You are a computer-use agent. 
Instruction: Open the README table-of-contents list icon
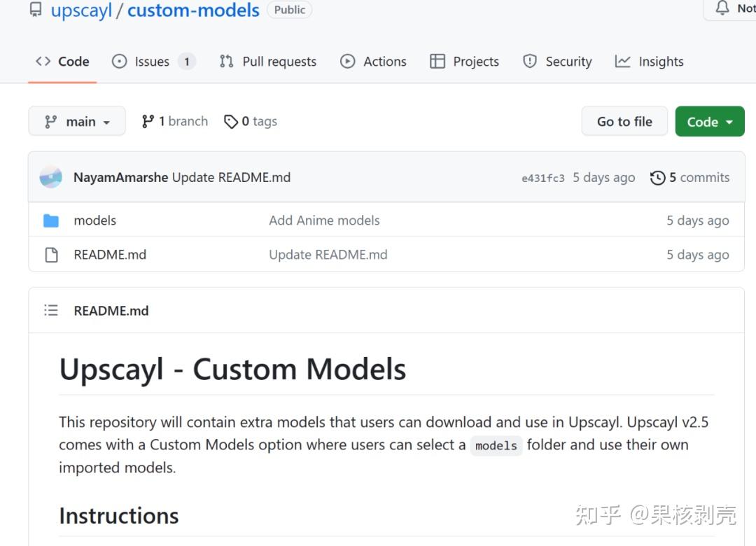point(50,310)
